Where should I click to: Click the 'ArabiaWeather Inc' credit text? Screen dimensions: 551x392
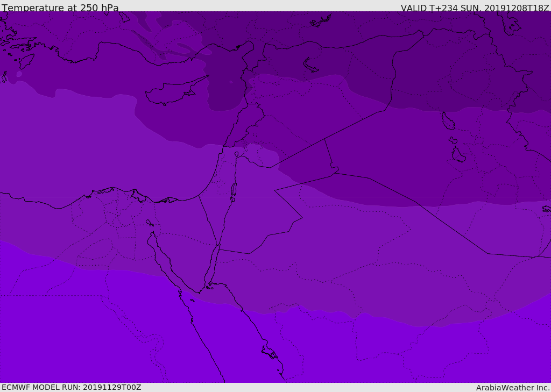[x=513, y=388]
